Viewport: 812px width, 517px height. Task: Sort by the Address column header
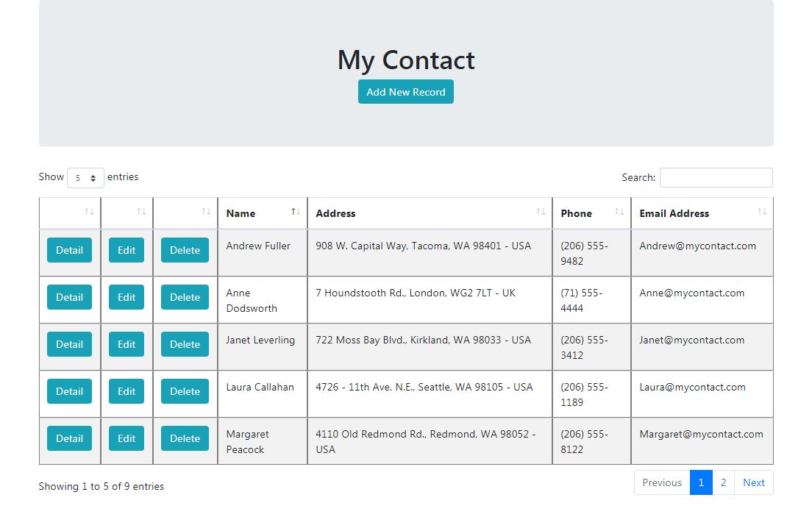(x=430, y=213)
